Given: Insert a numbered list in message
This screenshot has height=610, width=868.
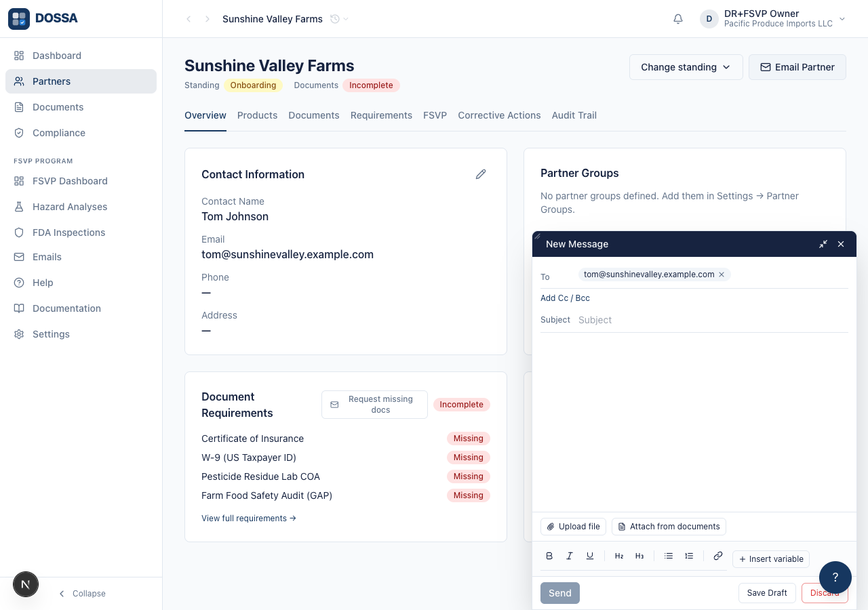Looking at the screenshot, I should 689,556.
